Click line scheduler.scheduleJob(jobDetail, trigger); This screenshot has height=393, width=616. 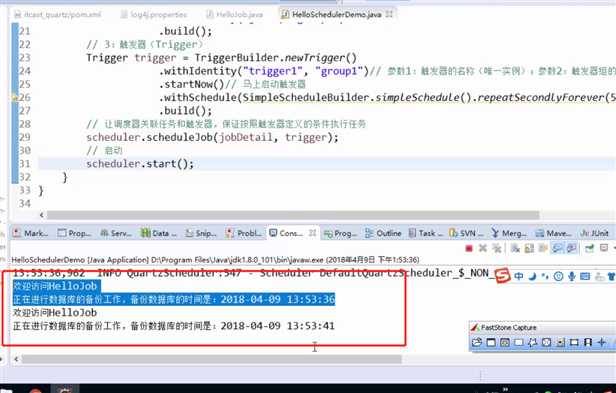[212, 137]
